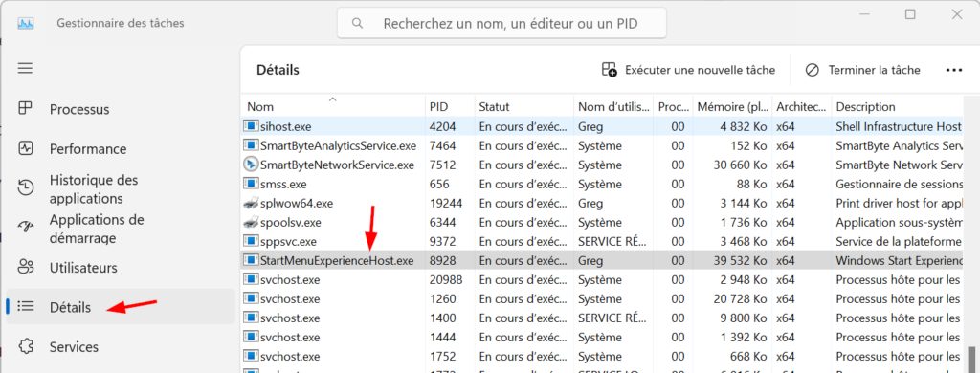Click the Processus sidebar icon
This screenshot has height=373, width=980.
tap(25, 109)
